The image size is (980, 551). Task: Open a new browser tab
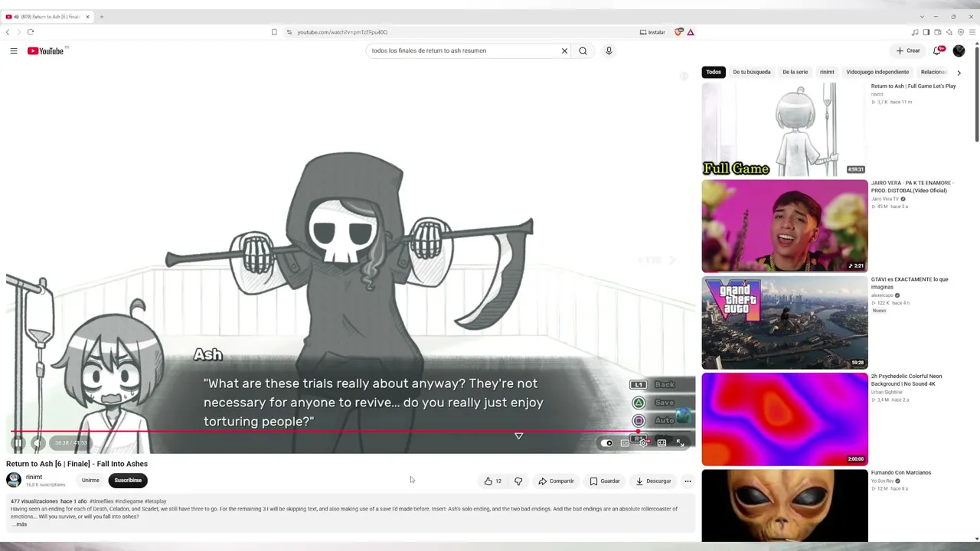pyautogui.click(x=101, y=17)
